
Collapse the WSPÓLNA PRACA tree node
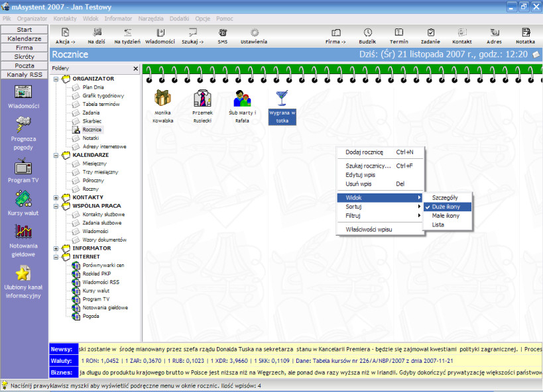(x=56, y=206)
